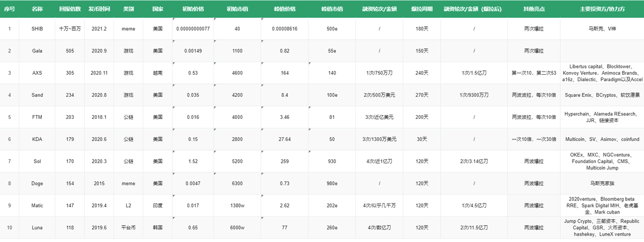Select the 4次/似乎几千万 funding cell

(x=379, y=205)
